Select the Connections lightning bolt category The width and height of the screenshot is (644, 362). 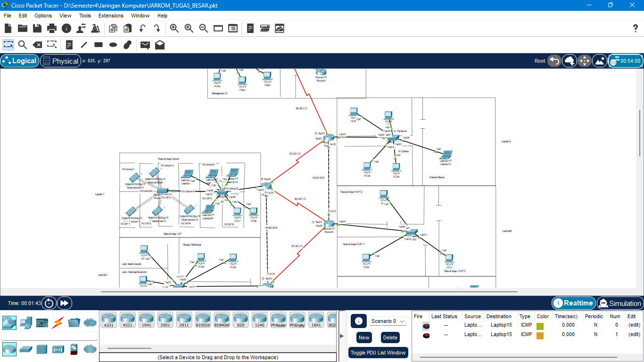pos(58,323)
